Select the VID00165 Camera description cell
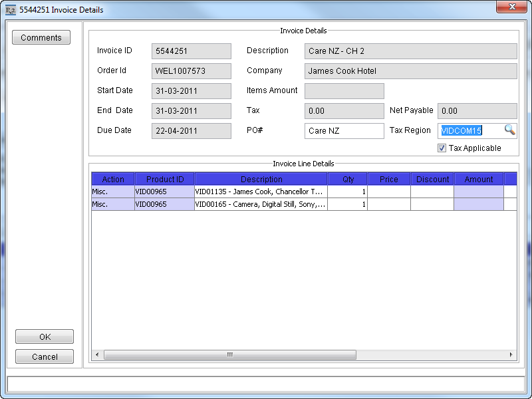532x399 pixels. 261,205
